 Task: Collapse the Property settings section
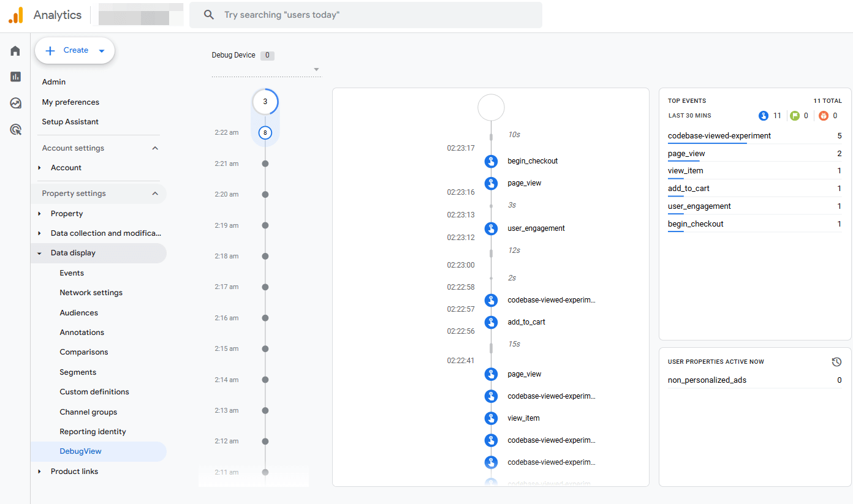[155, 193]
